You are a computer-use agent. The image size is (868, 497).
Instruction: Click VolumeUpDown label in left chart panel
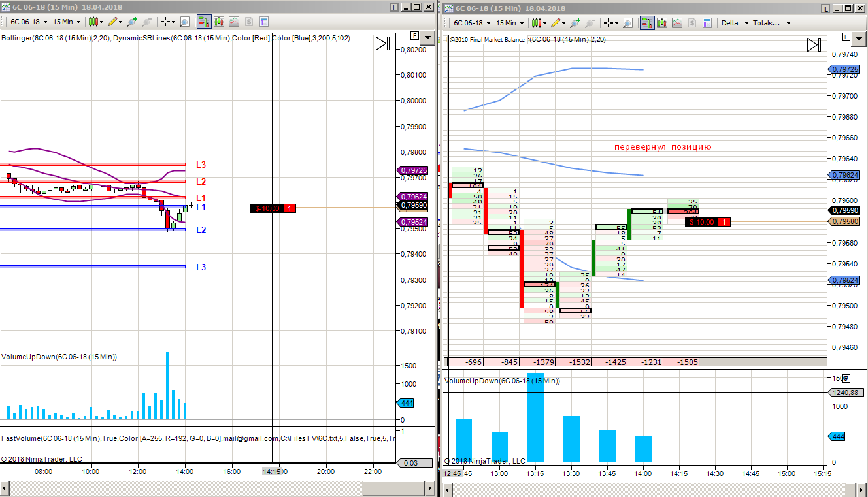(x=59, y=357)
